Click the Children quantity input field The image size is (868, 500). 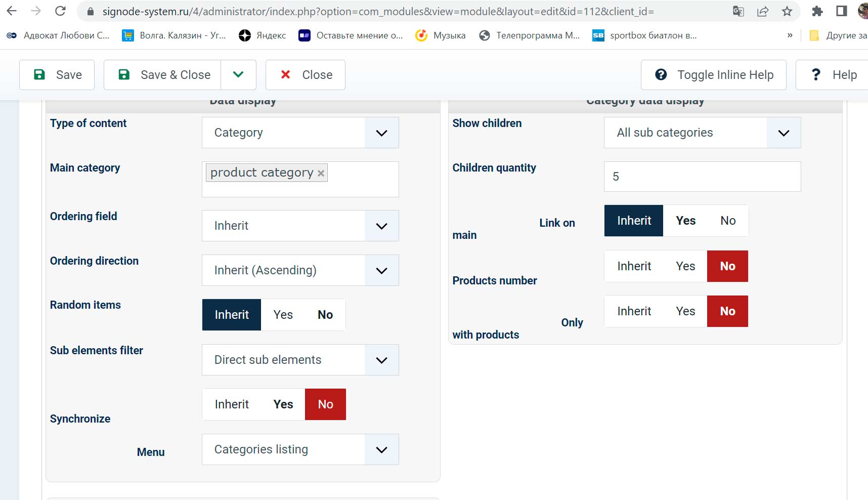(702, 177)
